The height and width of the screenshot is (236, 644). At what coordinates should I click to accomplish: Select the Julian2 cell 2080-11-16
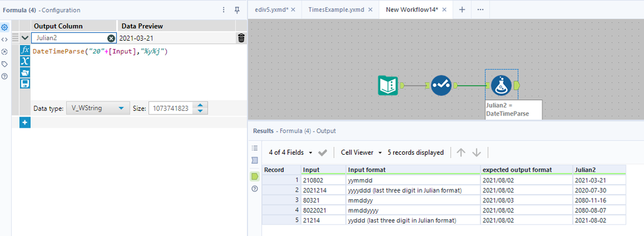[600, 201]
